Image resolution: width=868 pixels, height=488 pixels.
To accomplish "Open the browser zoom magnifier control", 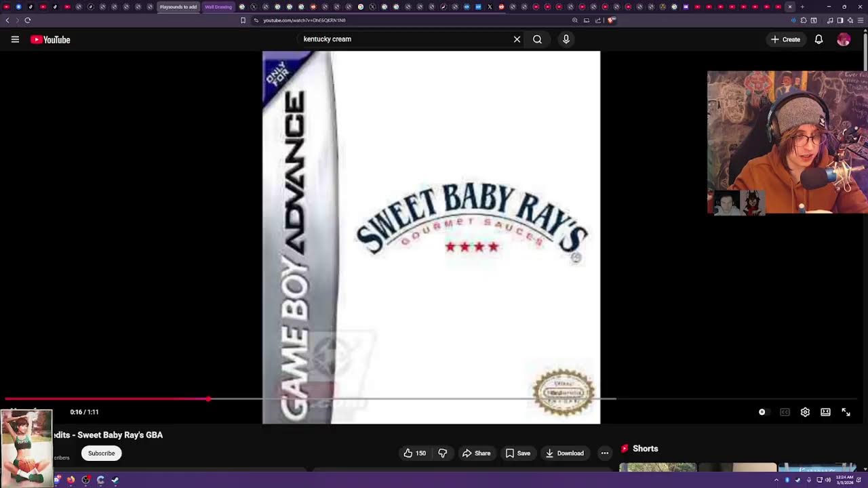I will click(x=575, y=20).
